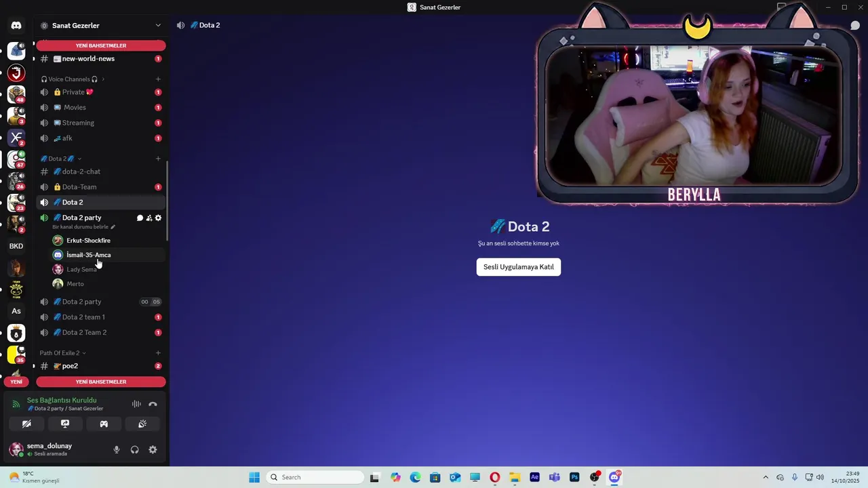Image resolution: width=868 pixels, height=488 pixels.
Task: Join Dota 2 party channel with 00/05 limit
Action: (x=100, y=302)
